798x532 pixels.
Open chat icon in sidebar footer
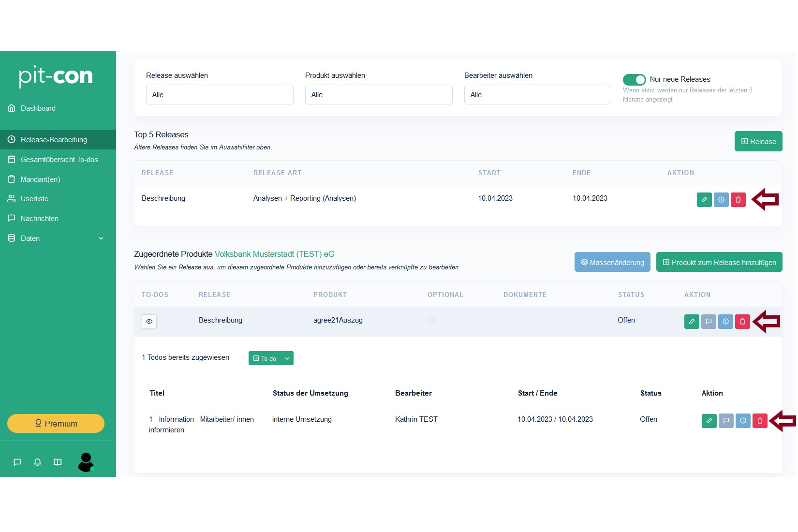click(17, 462)
